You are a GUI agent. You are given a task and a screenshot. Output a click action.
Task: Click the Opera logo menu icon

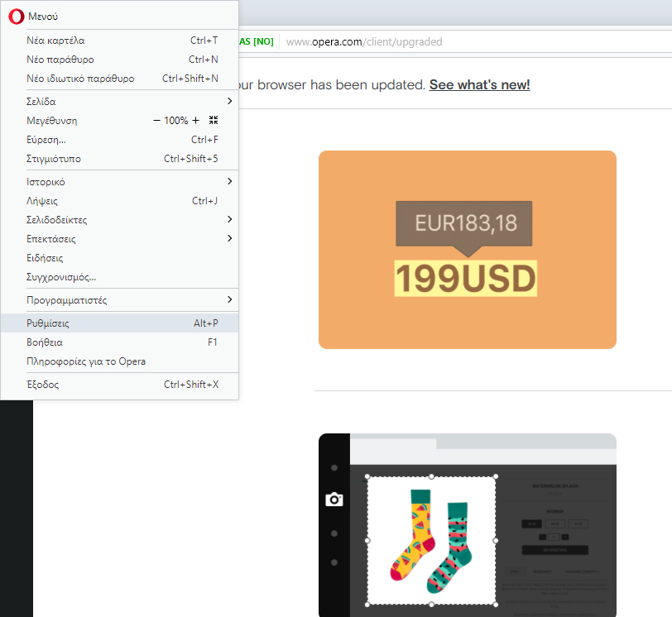coord(16,17)
